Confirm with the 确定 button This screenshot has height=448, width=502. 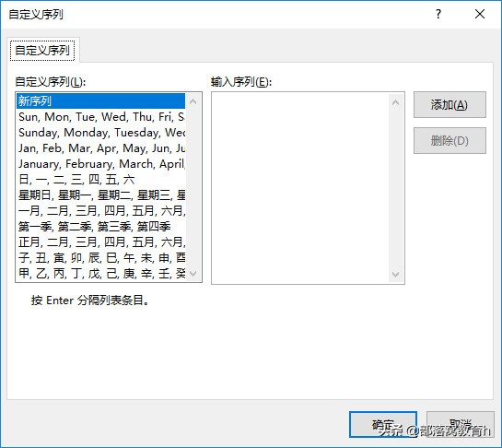pos(383,424)
